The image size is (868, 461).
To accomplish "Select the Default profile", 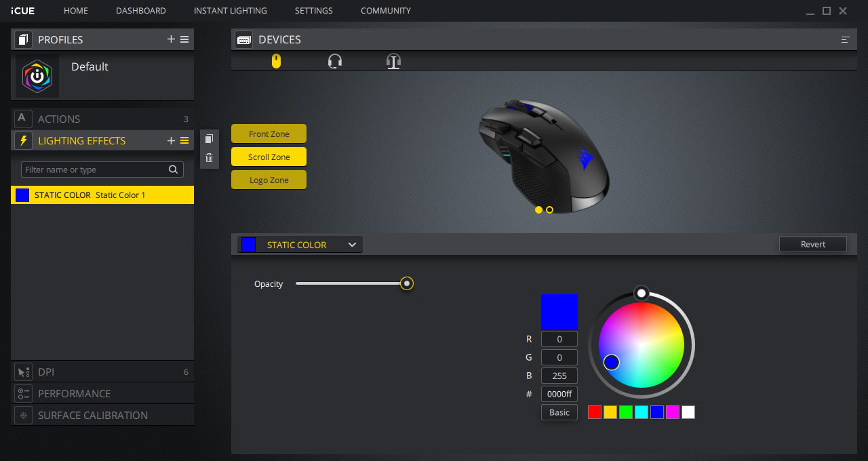I will 102,76.
